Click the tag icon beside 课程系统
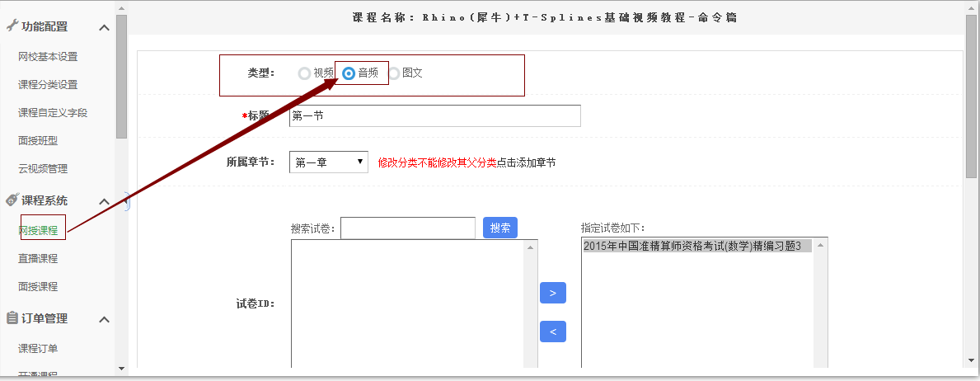 [12, 200]
